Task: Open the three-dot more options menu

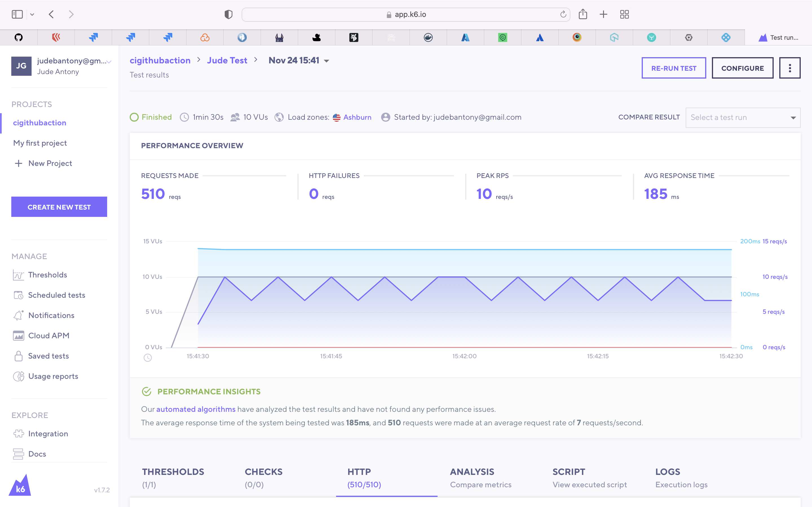Action: point(789,68)
